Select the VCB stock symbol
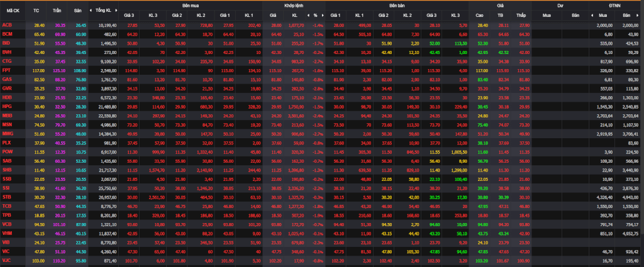Image resolution: width=644 pixels, height=267 pixels. [6, 224]
